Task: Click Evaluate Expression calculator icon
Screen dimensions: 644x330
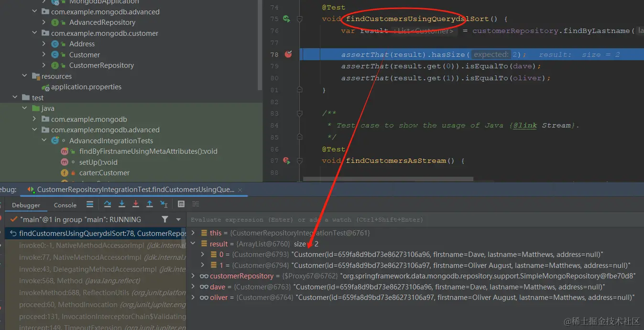Action: [x=181, y=204]
